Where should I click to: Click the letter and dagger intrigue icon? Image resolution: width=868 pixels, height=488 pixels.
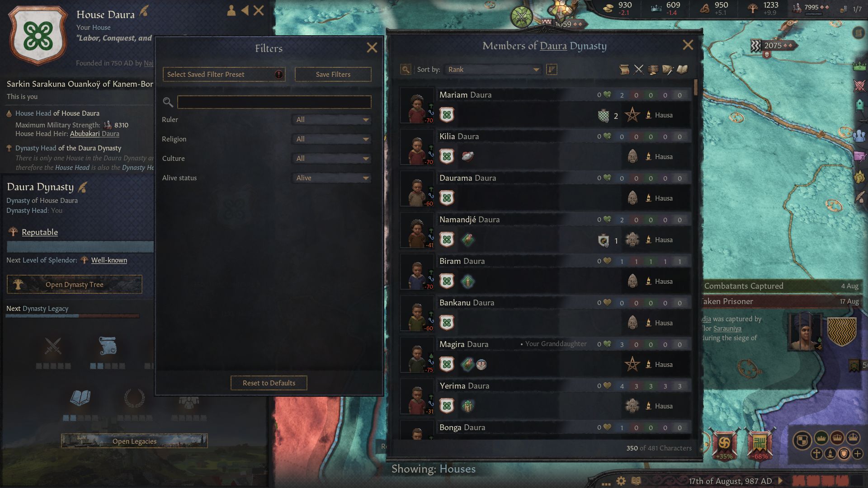coord(668,70)
